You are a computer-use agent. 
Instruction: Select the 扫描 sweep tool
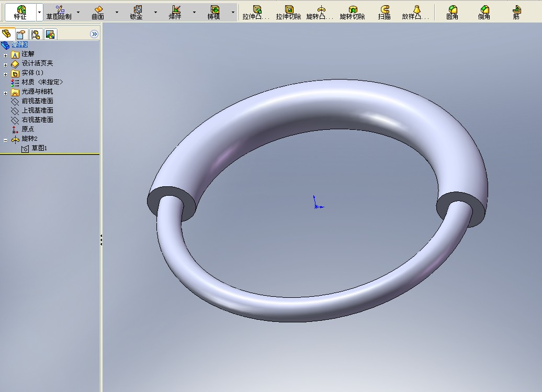(385, 13)
